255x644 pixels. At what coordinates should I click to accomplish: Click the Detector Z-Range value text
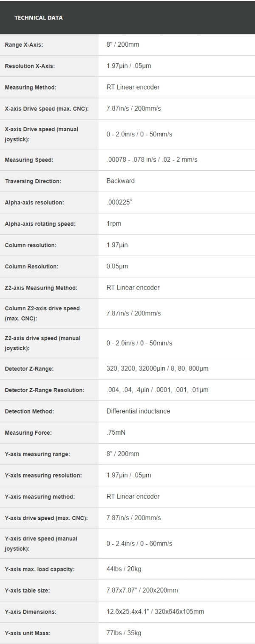(x=157, y=368)
